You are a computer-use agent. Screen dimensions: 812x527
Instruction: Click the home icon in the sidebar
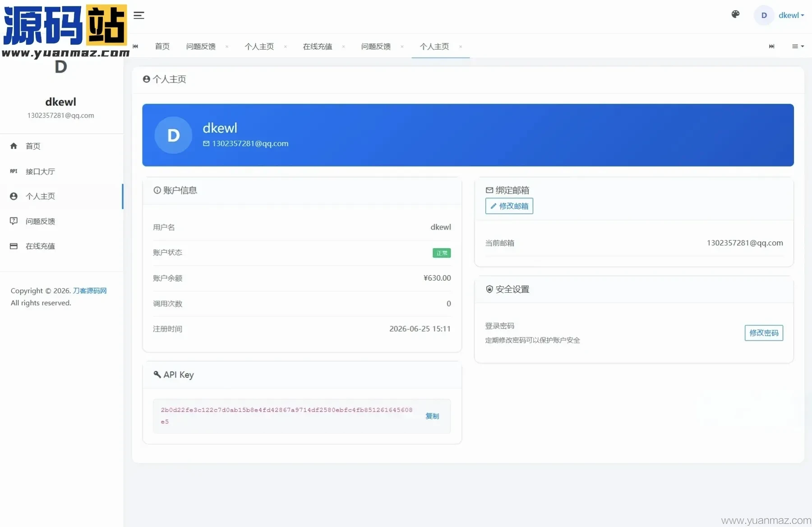[x=14, y=146]
